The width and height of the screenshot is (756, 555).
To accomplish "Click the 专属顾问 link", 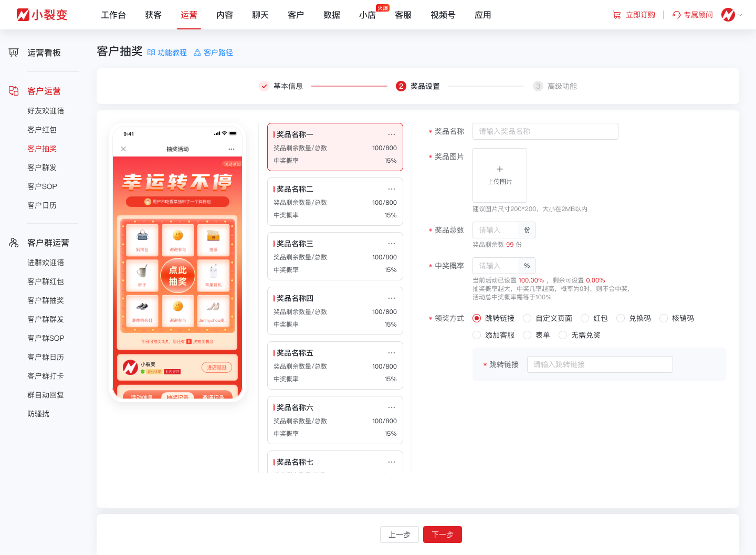I will [698, 15].
